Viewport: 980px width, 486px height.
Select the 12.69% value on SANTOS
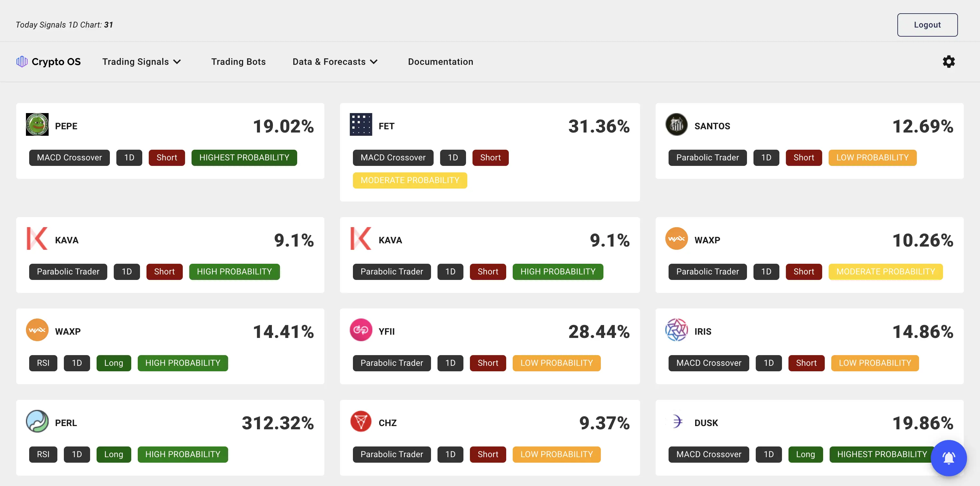tap(923, 126)
